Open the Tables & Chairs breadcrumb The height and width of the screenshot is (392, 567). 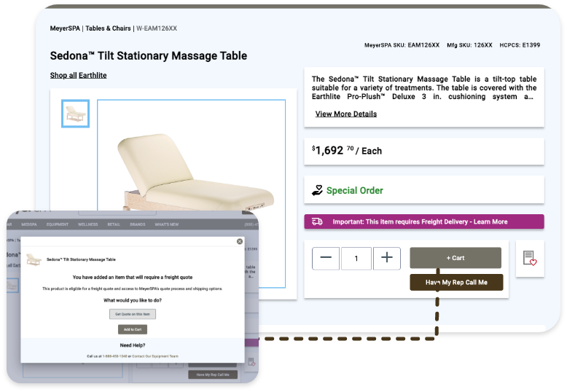tap(108, 28)
